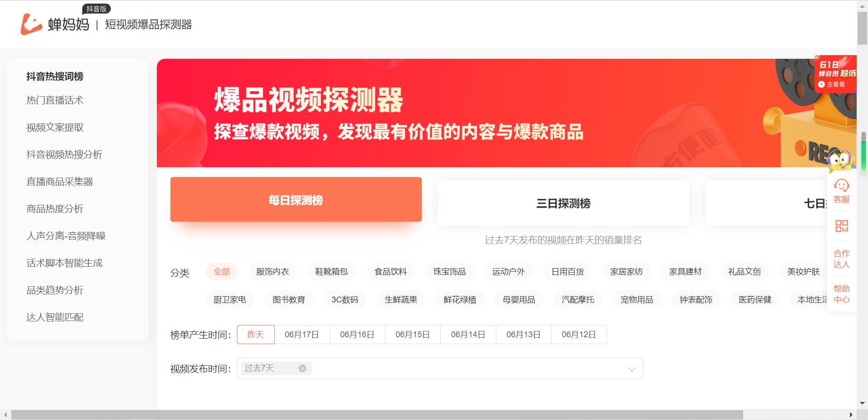Open the 帮助中心 help center
Image resolution: width=868 pixels, height=420 pixels.
pos(841,294)
